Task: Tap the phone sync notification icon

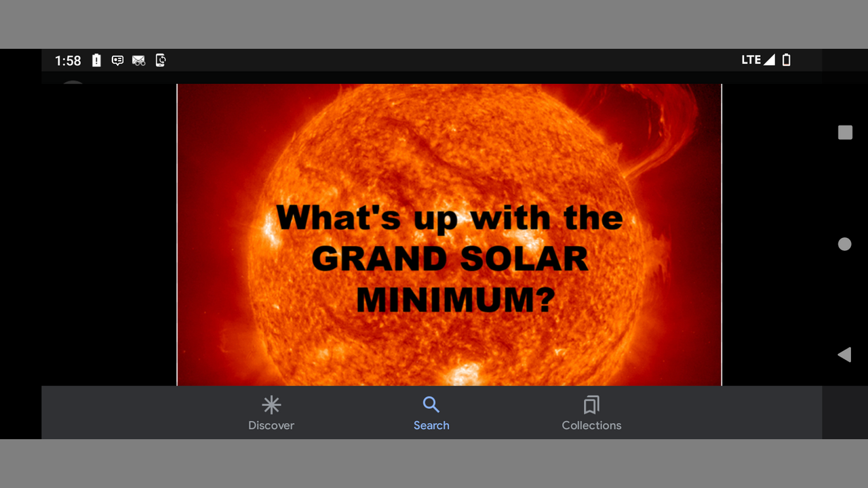Action: (x=161, y=60)
